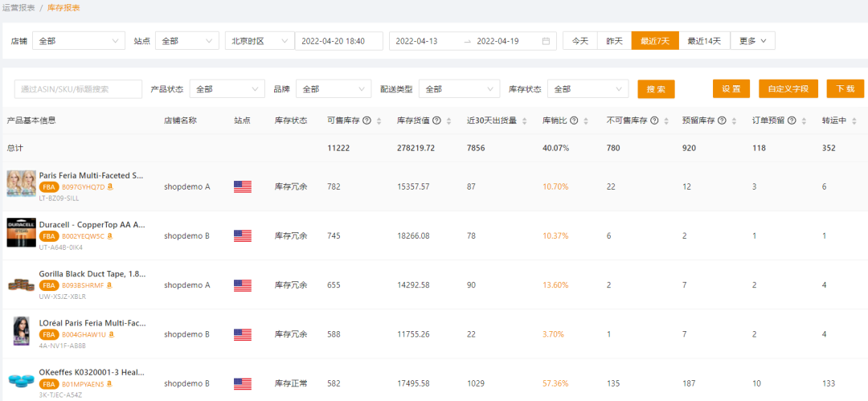Expand the 更多 time range menu
Image resolution: width=868 pixels, height=401 pixels.
[x=752, y=41]
